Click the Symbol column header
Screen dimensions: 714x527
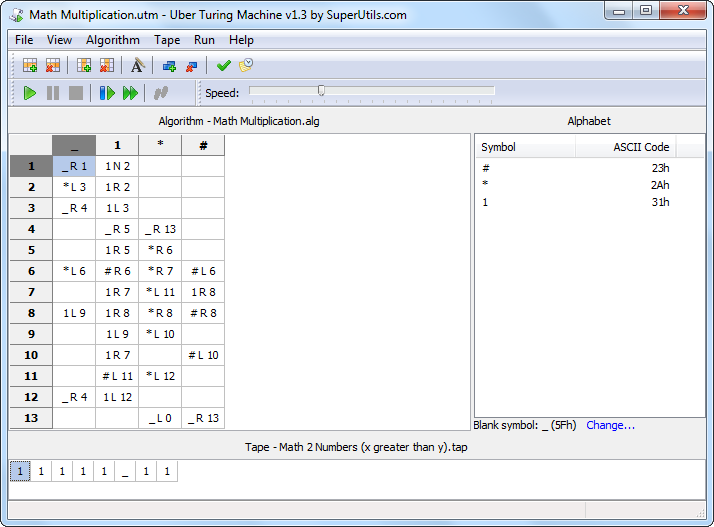[525, 147]
